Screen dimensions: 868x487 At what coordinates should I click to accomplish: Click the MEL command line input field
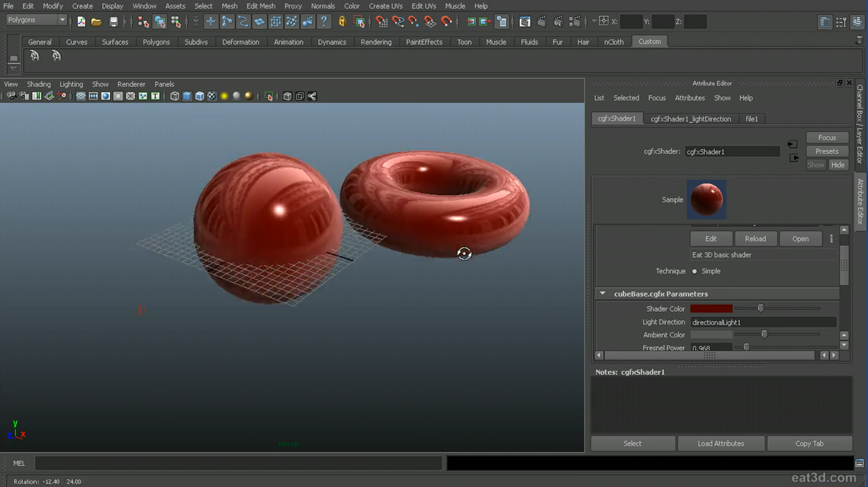tap(239, 463)
